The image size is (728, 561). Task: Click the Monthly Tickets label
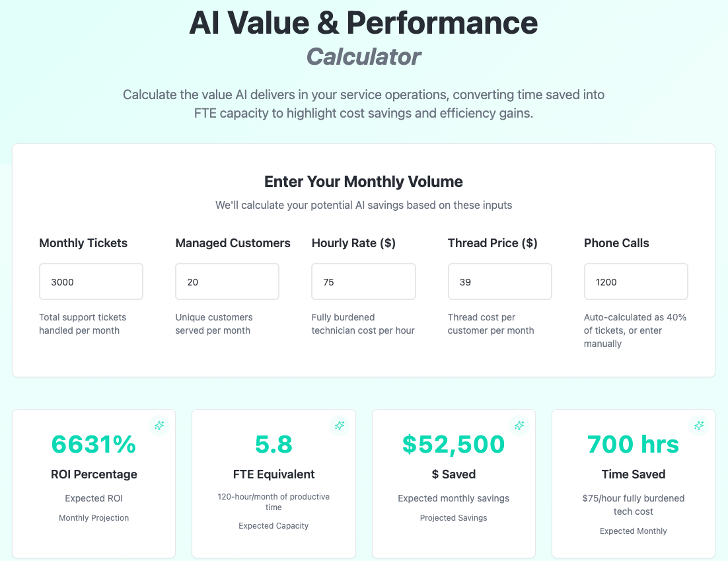click(83, 243)
